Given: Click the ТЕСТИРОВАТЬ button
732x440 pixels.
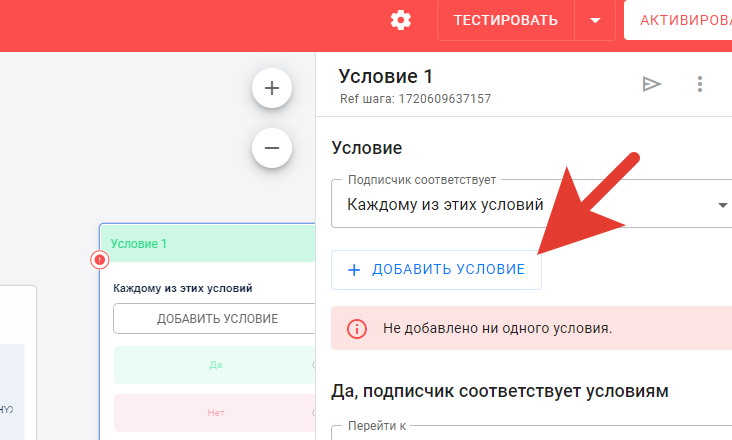Looking at the screenshot, I should [506, 21].
